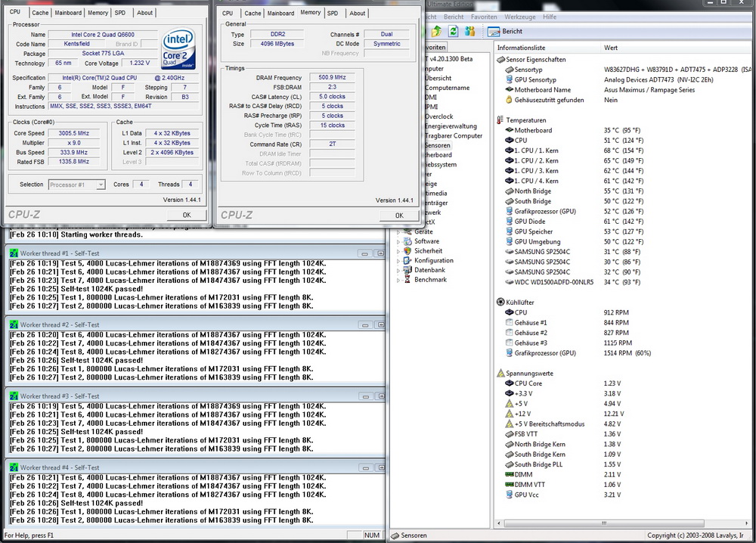The width and height of the screenshot is (756, 543).
Task: Click the Name field Intel Core 2 Quad Q6600
Action: tap(103, 35)
